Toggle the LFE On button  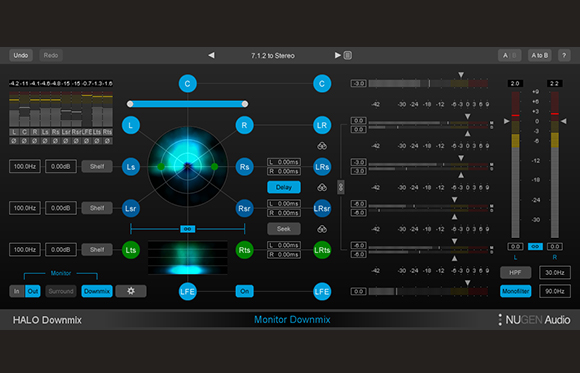point(245,291)
